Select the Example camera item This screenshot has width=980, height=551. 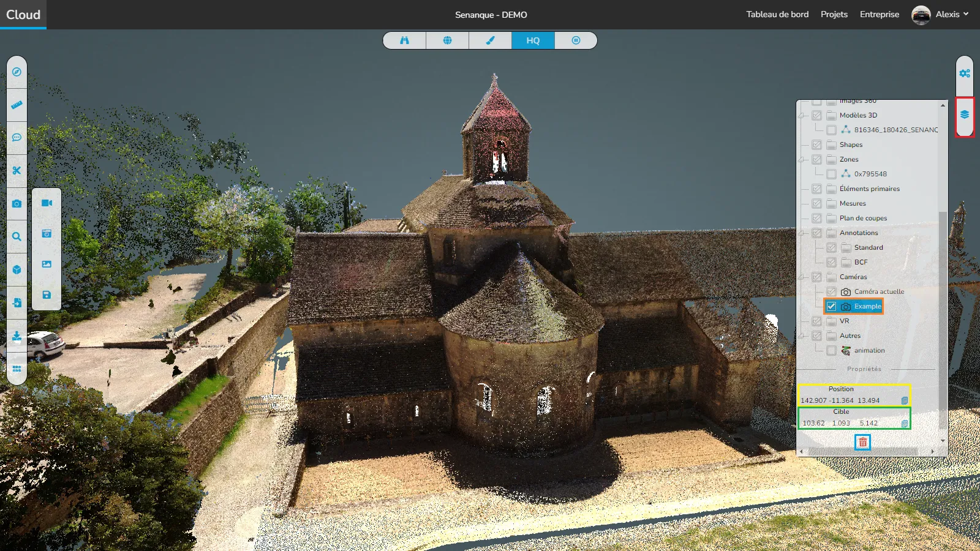[868, 306]
